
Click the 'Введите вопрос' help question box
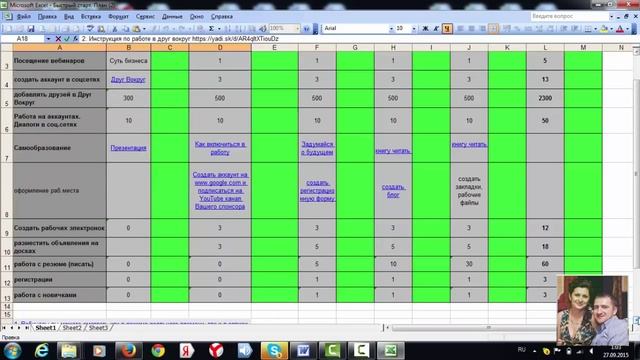tap(569, 16)
